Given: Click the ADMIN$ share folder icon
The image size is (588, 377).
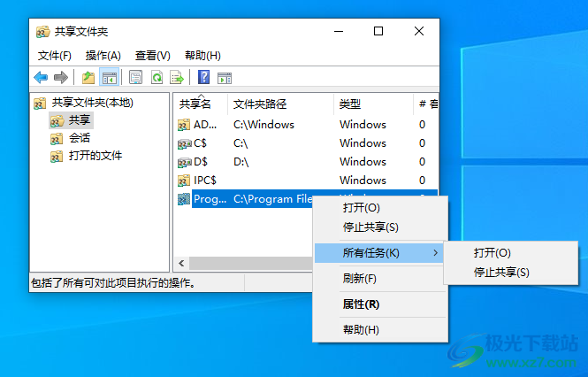Looking at the screenshot, I should coord(184,125).
